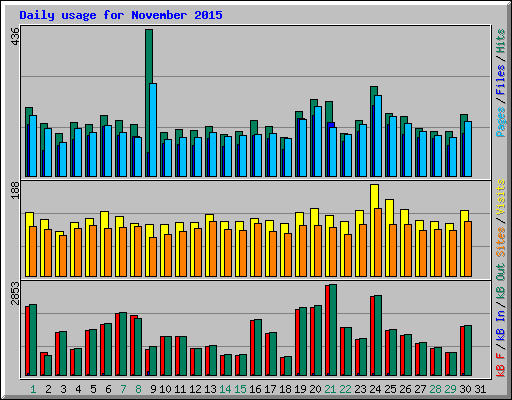Image resolution: width=512 pixels, height=400 pixels.
Task: Click the light blue pages bar for day 30
Action: (x=468, y=149)
